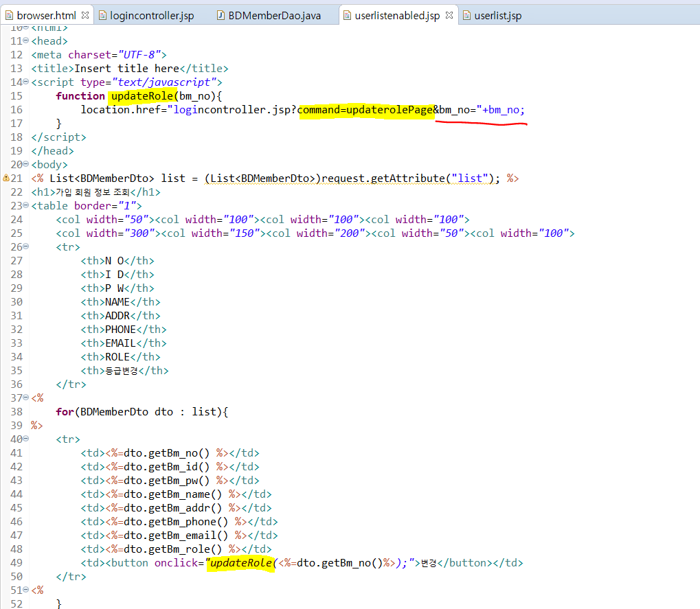Click line number 36 in the gutter
700x609 pixels.
pyautogui.click(x=16, y=384)
